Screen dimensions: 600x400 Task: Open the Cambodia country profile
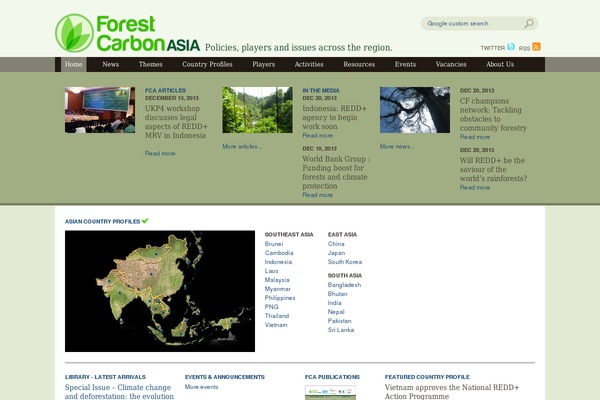click(279, 253)
